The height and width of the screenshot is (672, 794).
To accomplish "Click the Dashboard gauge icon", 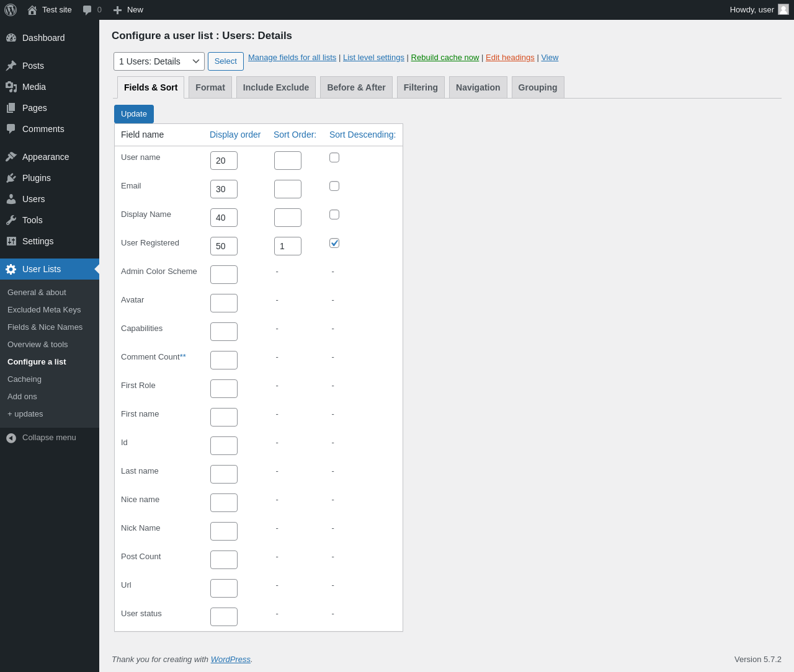I will (11, 38).
